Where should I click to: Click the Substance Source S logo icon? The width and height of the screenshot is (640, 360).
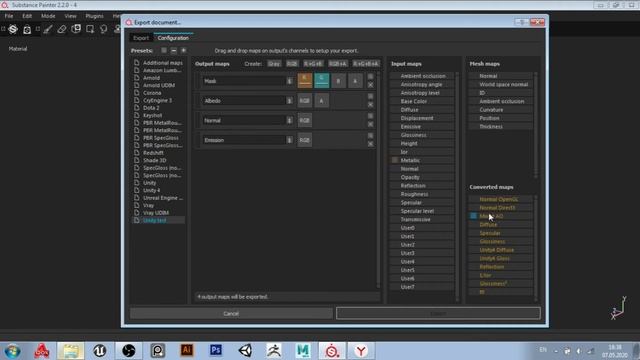pos(13,29)
